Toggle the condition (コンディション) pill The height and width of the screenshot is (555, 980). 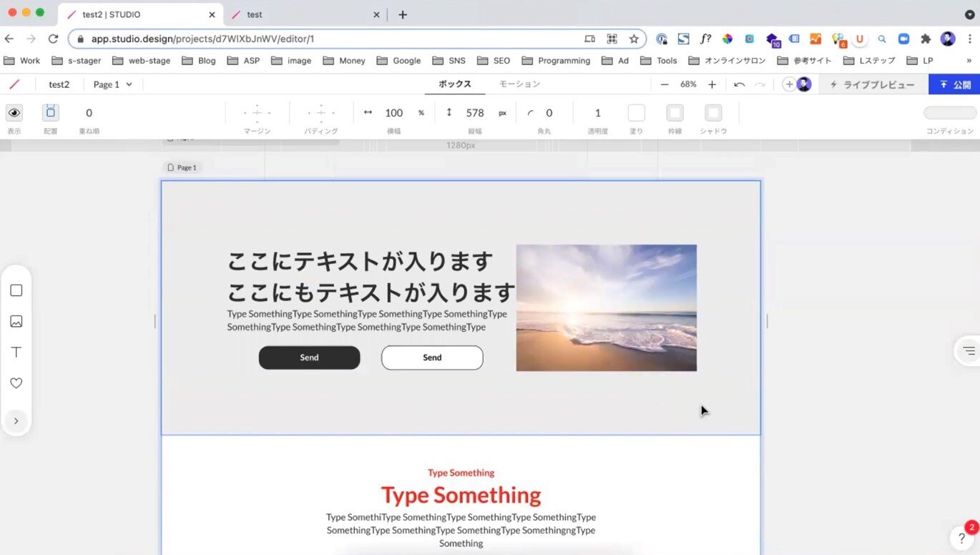[949, 113]
